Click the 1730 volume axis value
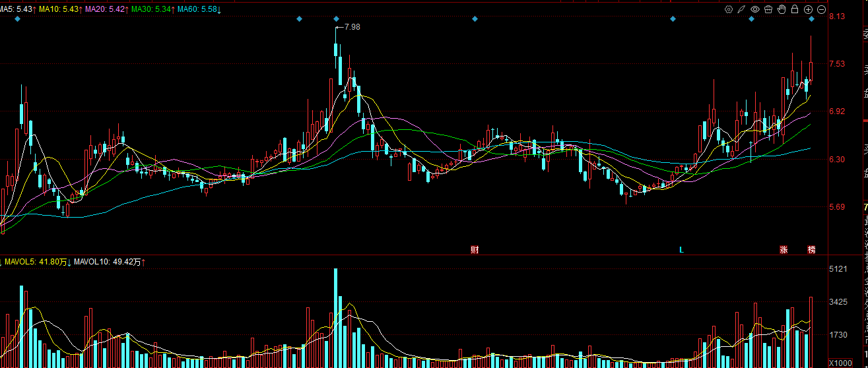This screenshot has width=868, height=368. 838,335
